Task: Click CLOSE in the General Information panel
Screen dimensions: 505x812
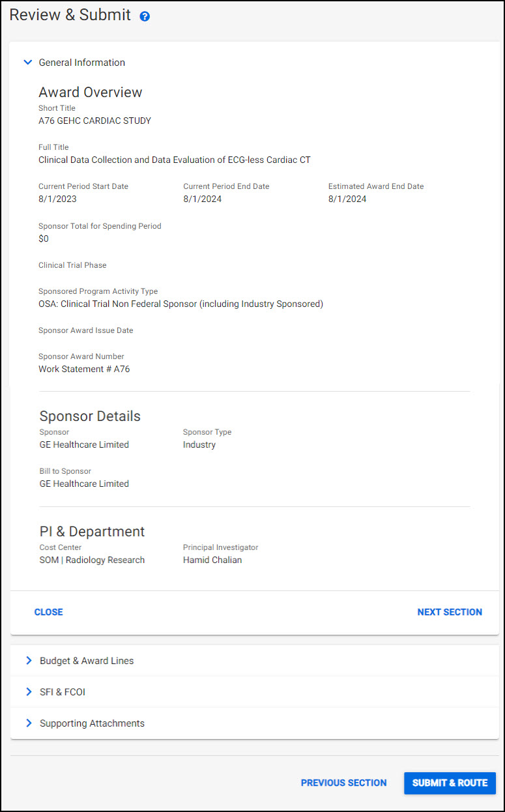Action: pos(48,612)
